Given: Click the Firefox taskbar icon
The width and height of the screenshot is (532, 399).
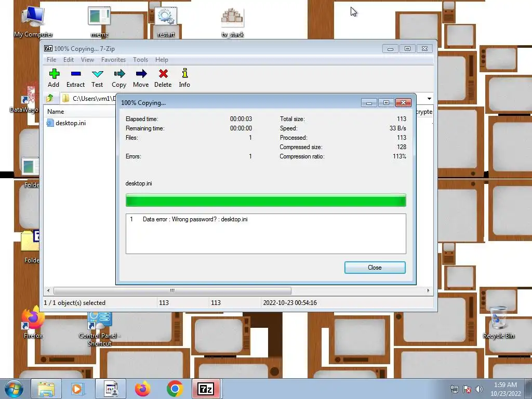Looking at the screenshot, I should tap(143, 389).
